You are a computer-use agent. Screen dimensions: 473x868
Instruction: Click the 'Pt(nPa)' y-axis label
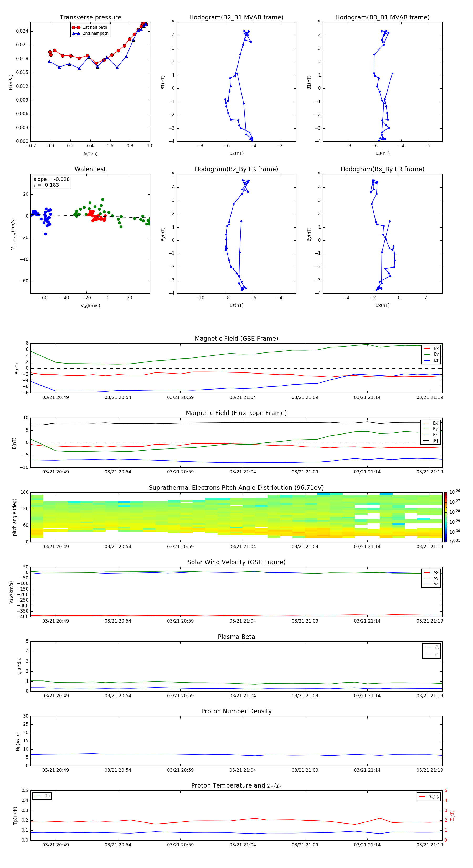[x=11, y=82]
